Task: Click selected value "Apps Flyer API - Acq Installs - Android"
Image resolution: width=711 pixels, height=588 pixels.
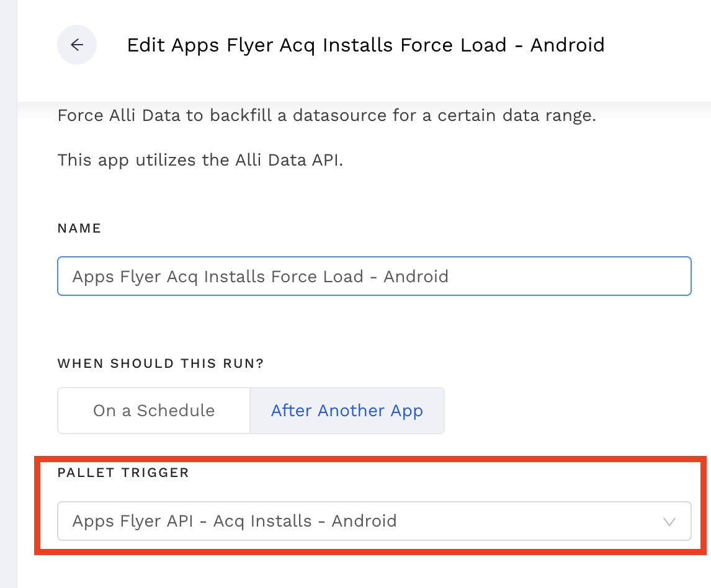Action: pyautogui.click(x=235, y=521)
